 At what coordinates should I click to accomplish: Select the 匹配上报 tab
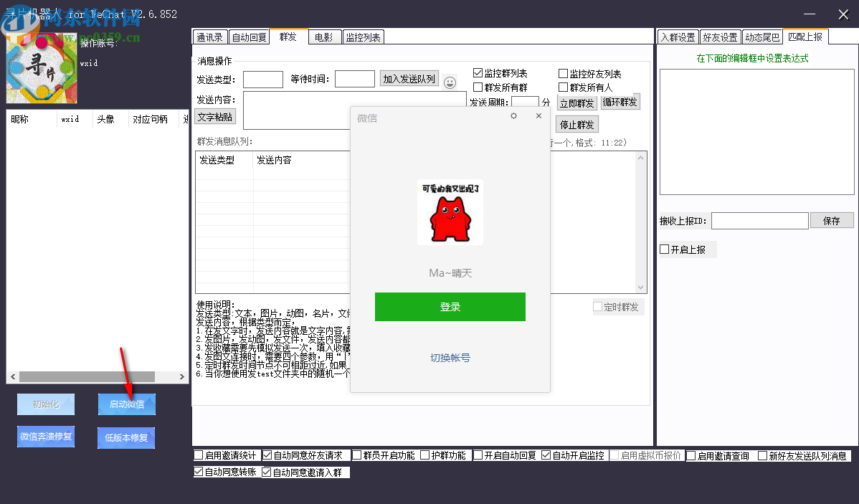click(x=805, y=37)
